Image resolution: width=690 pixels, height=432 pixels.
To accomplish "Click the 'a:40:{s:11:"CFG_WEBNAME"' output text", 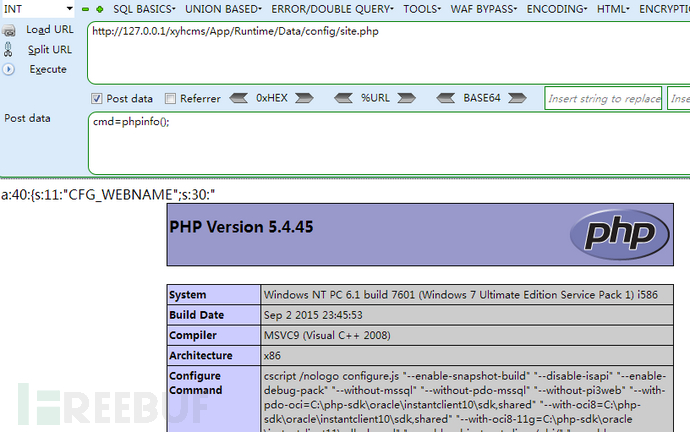I will click(x=108, y=194).
